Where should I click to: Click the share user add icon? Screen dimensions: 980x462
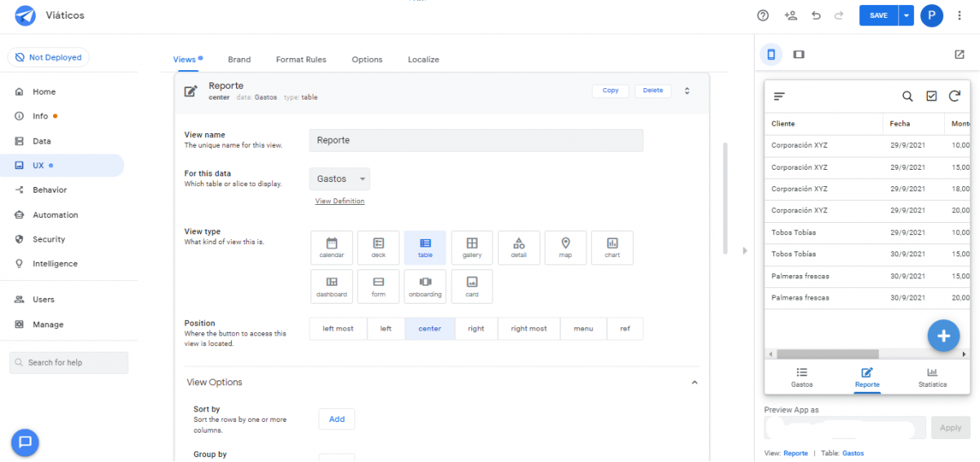click(790, 16)
